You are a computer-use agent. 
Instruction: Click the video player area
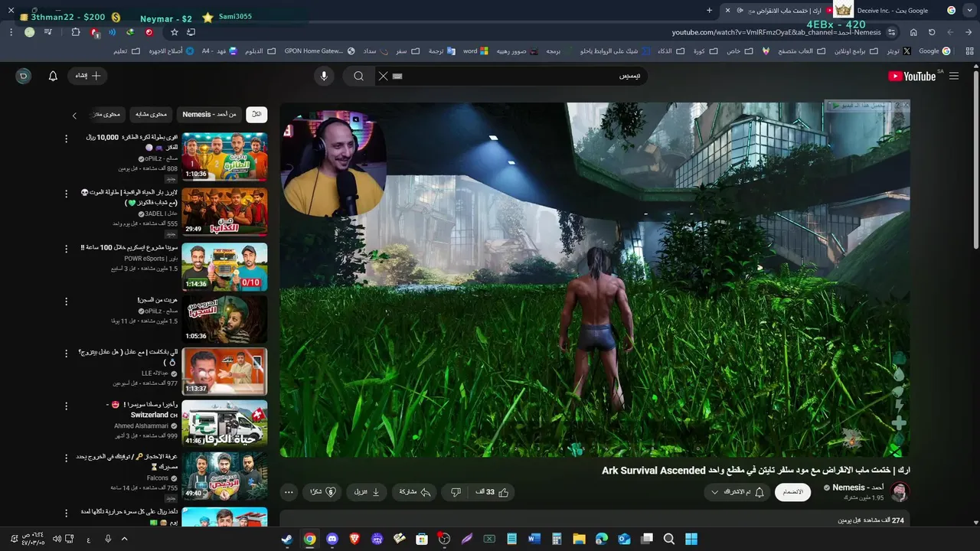click(x=595, y=280)
